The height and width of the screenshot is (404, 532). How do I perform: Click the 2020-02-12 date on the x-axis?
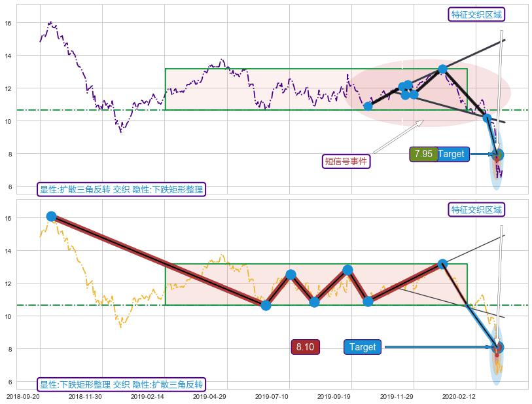click(458, 396)
